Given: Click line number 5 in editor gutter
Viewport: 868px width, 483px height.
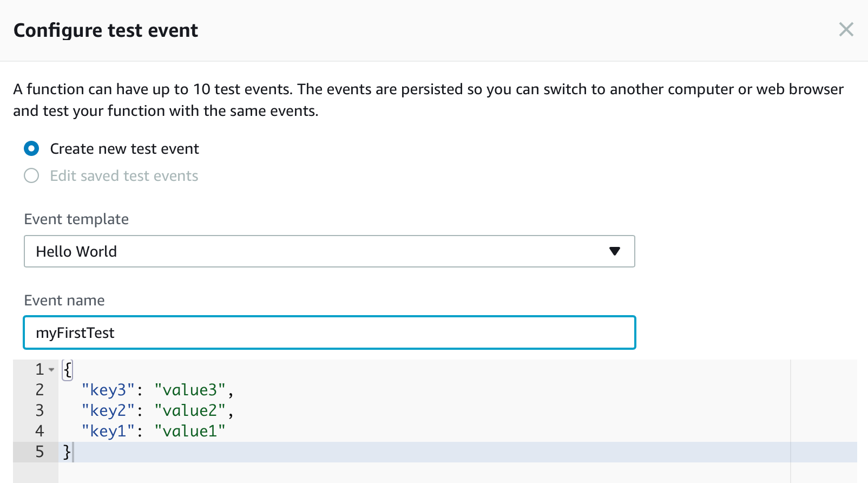Looking at the screenshot, I should pos(40,451).
